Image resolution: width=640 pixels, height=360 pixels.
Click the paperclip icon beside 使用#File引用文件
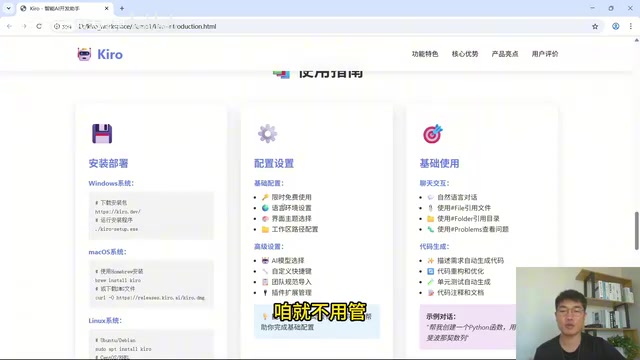431,208
